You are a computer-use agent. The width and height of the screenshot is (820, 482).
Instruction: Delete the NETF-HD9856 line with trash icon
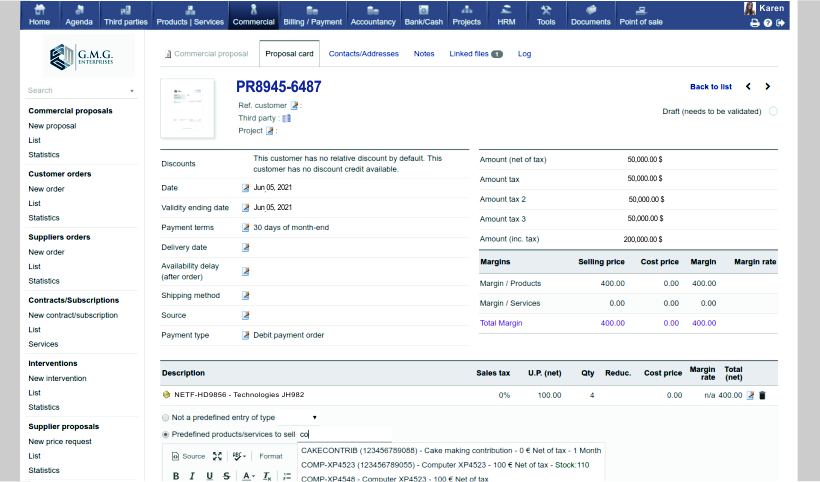[x=762, y=395]
